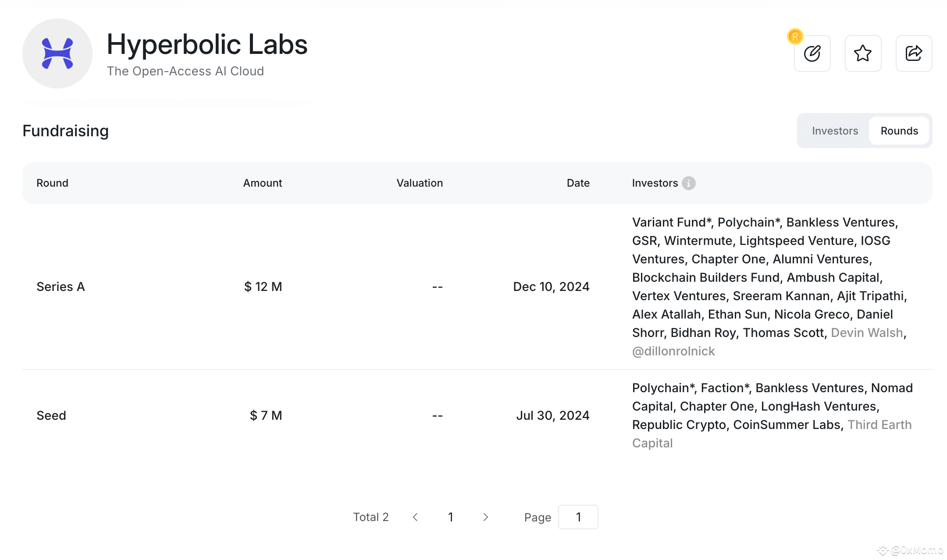
Task: Click the Hyperbolic Labs logo
Action: [x=57, y=53]
